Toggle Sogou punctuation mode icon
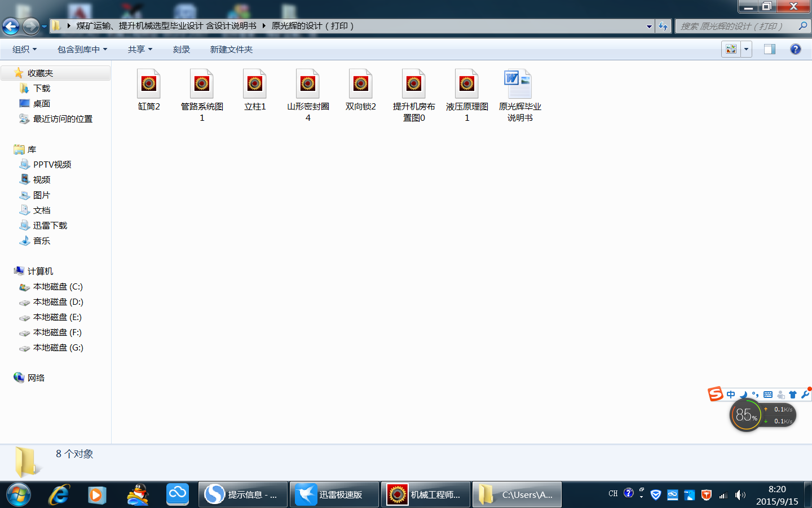The image size is (812, 508). [x=756, y=395]
